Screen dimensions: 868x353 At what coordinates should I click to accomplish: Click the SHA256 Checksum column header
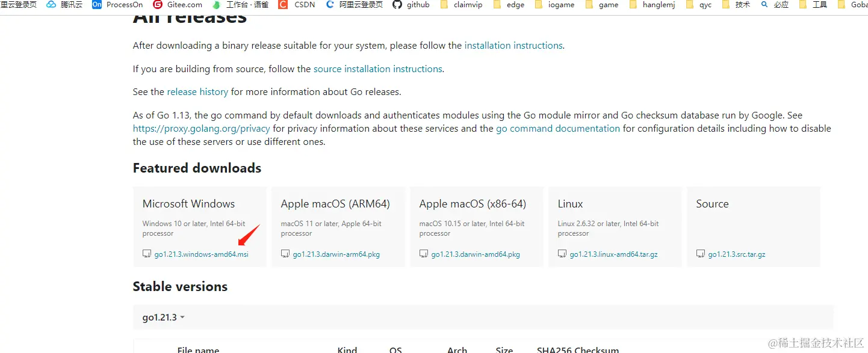click(578, 350)
